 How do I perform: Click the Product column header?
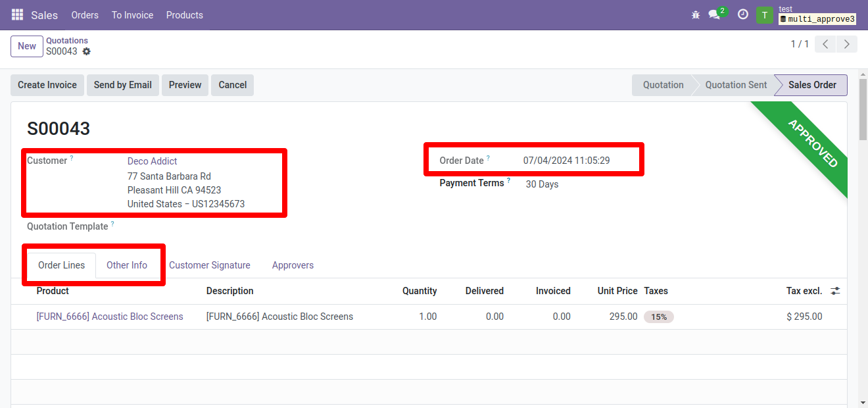53,291
